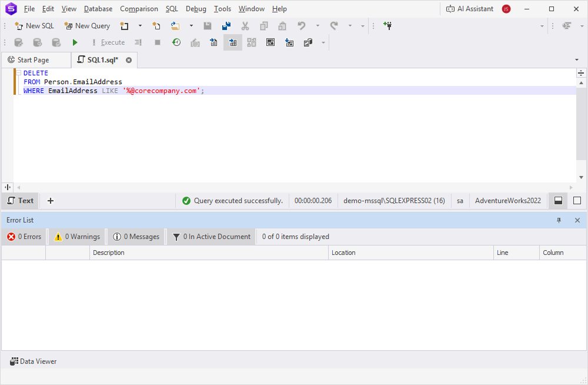588x385 pixels.
Task: Click the Cut icon on the toolbar
Action: [245, 26]
